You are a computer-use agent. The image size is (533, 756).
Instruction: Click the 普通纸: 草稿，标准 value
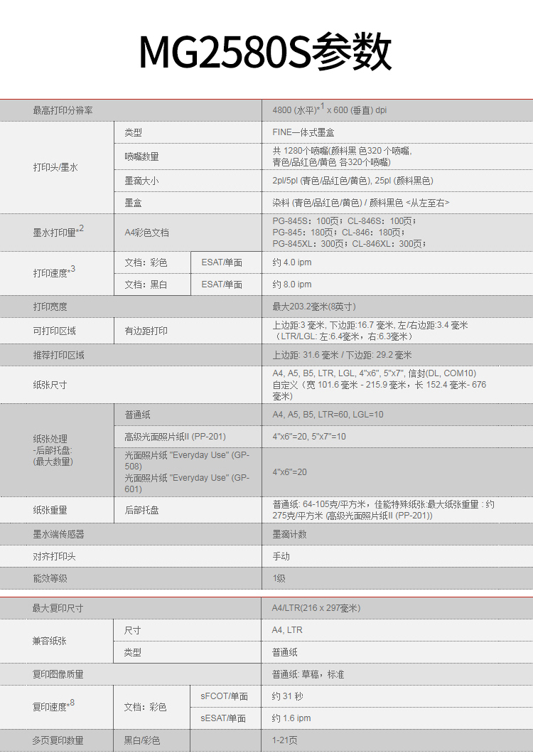click(x=308, y=674)
